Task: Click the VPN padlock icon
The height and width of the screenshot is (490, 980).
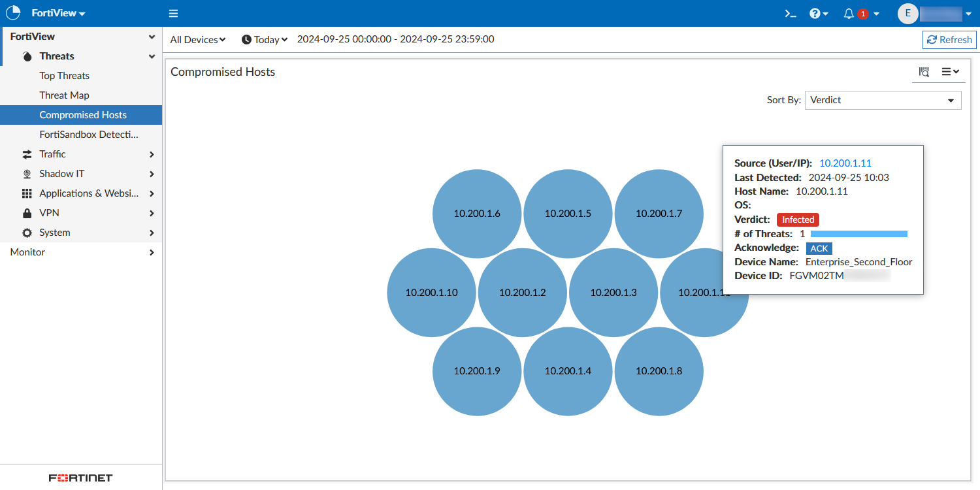Action: click(27, 213)
